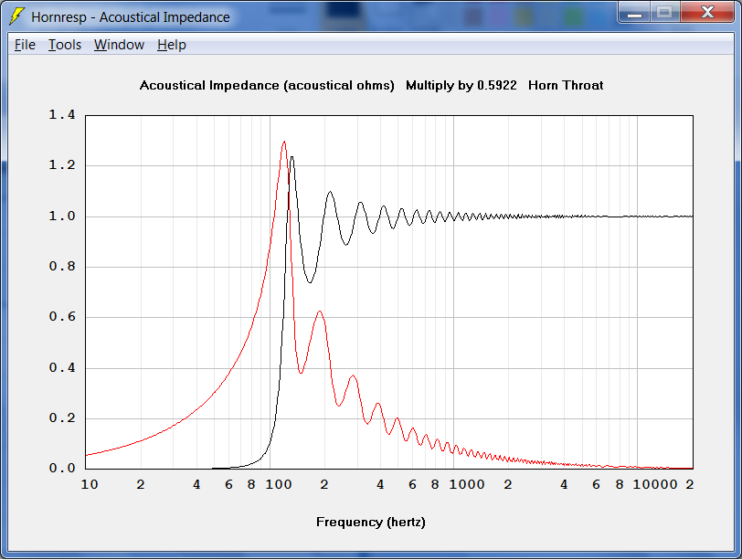Click the 1.0 y-axis value
742x560 pixels.
coord(62,217)
